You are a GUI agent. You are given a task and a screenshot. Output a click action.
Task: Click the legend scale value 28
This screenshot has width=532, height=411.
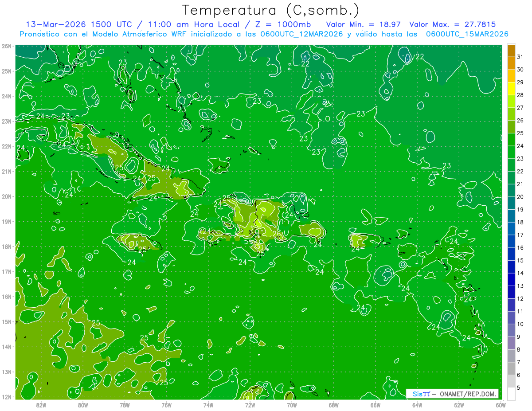click(520, 95)
